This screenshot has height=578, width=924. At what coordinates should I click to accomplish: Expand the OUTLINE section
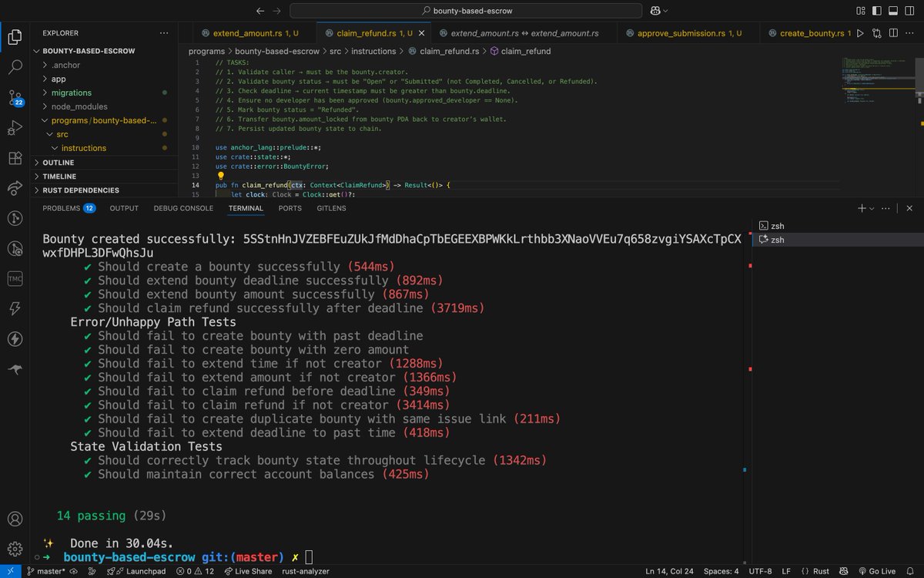click(x=59, y=163)
